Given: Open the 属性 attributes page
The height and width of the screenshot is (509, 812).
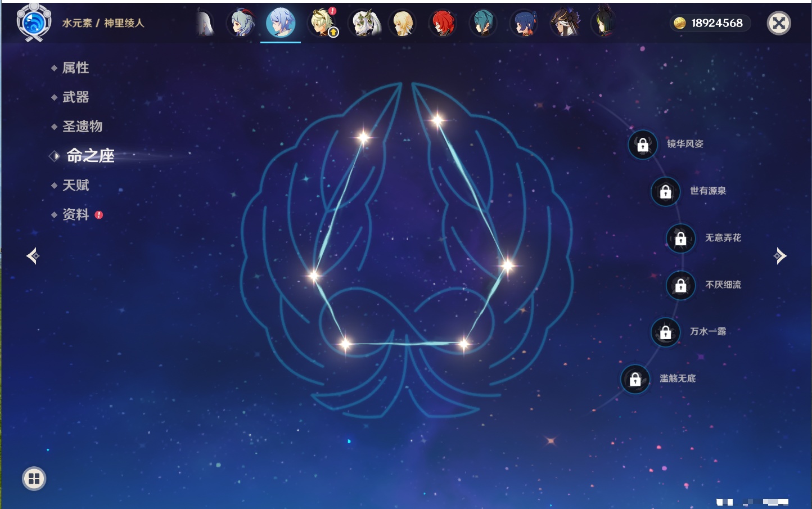Looking at the screenshot, I should tap(75, 68).
